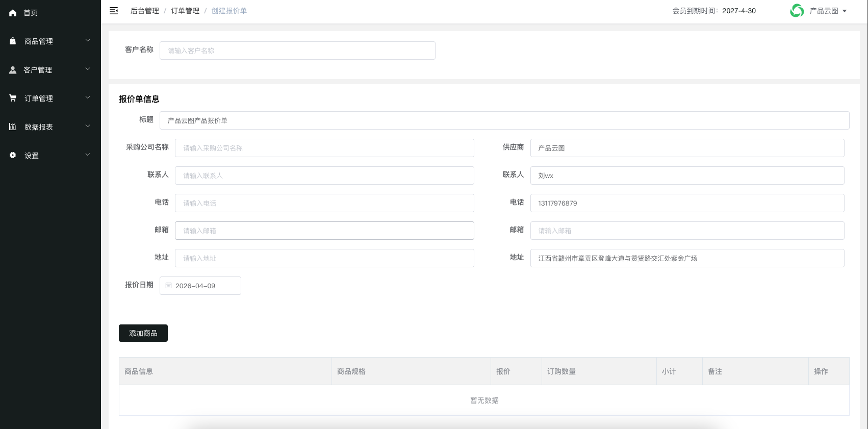Select 设置 sidebar menu item

click(50, 156)
